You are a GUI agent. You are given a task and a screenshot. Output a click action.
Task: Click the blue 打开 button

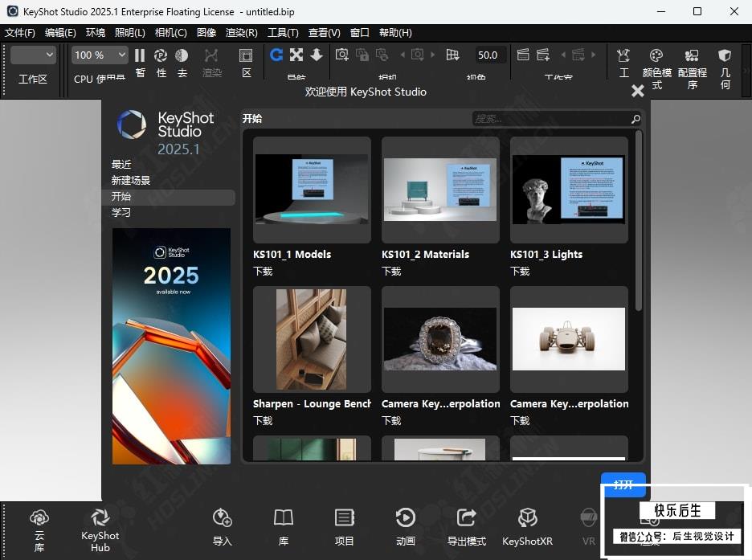tap(623, 484)
